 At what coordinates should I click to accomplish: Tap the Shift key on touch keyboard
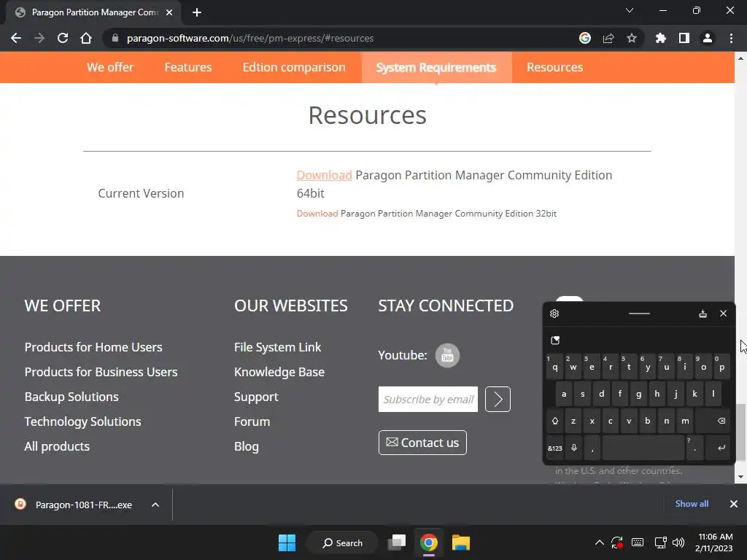click(x=555, y=421)
